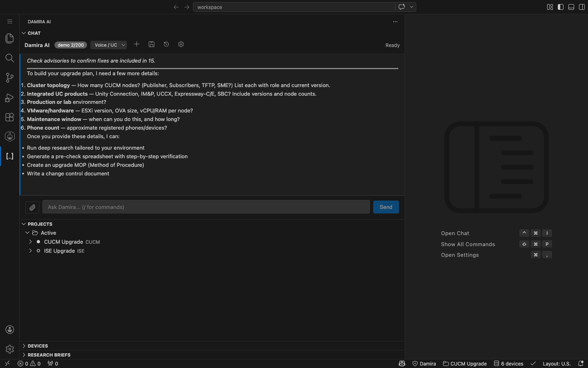The width and height of the screenshot is (588, 368).
Task: Click Layout: U.S. in status bar
Action: coord(557,364)
